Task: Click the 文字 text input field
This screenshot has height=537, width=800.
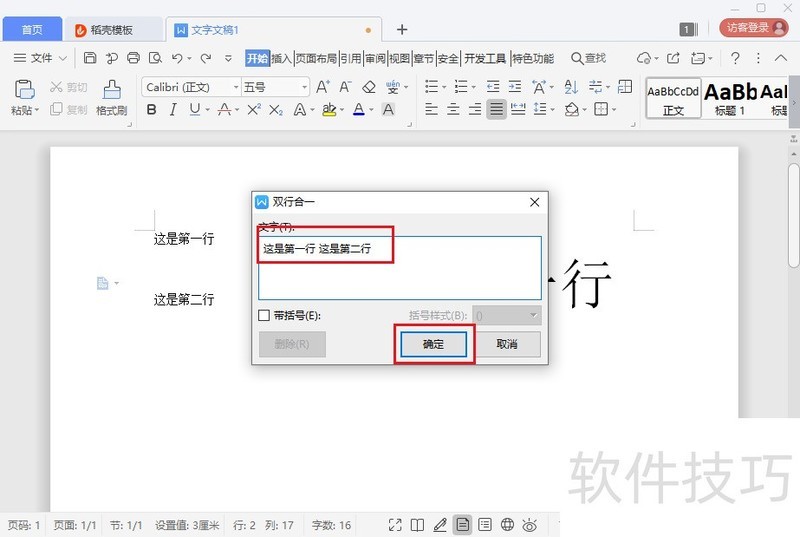Action: click(399, 268)
